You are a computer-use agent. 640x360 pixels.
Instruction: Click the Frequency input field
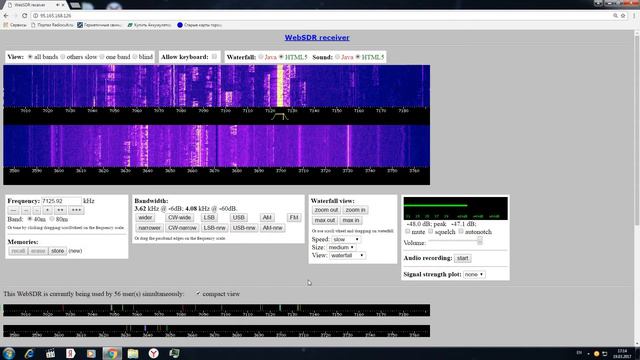click(x=61, y=201)
